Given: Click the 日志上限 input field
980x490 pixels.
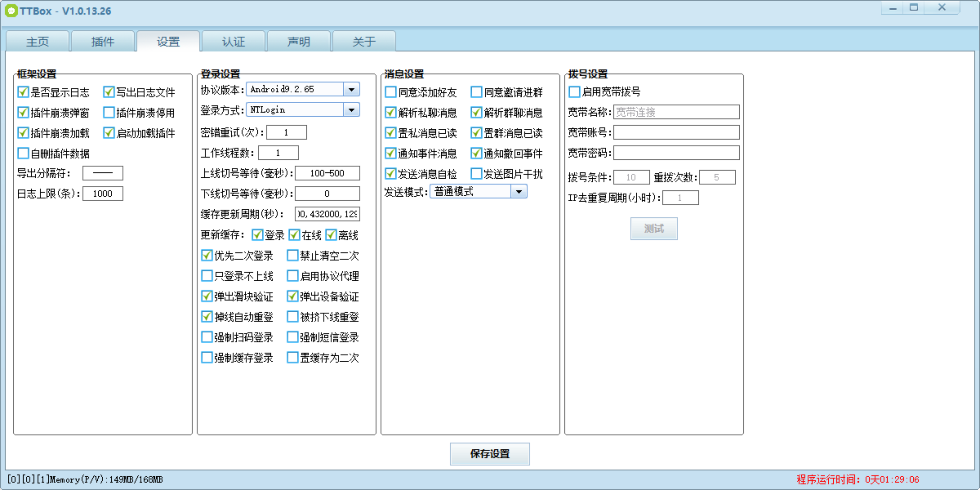Looking at the screenshot, I should 103,194.
